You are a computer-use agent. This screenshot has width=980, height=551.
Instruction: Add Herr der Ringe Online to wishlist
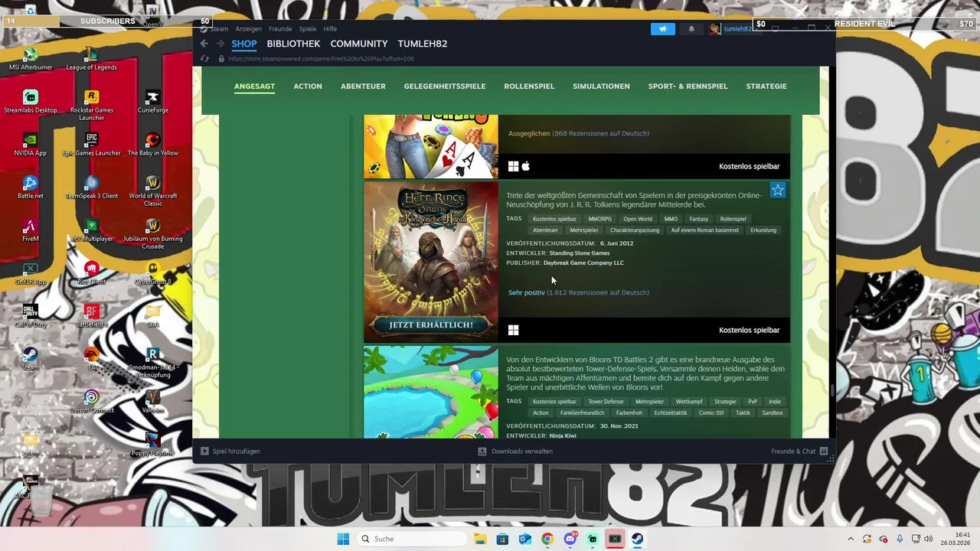click(x=778, y=190)
